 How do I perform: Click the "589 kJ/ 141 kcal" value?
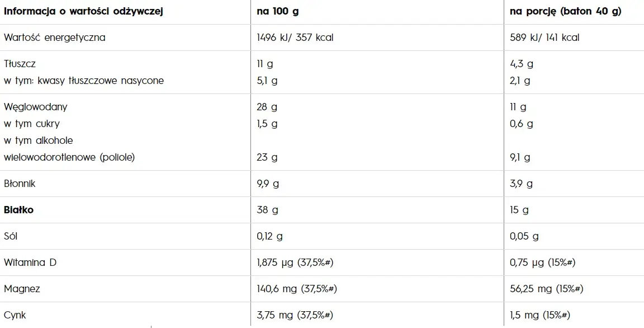pos(544,38)
